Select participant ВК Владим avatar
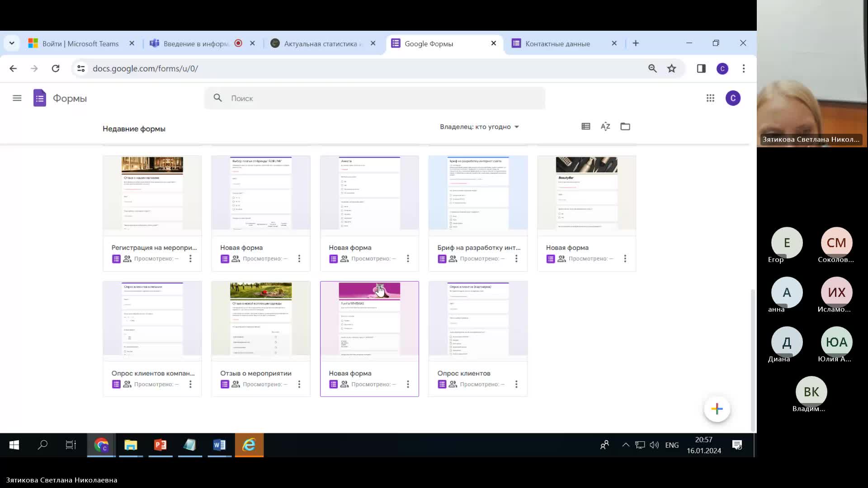The width and height of the screenshot is (868, 488). 811,392
